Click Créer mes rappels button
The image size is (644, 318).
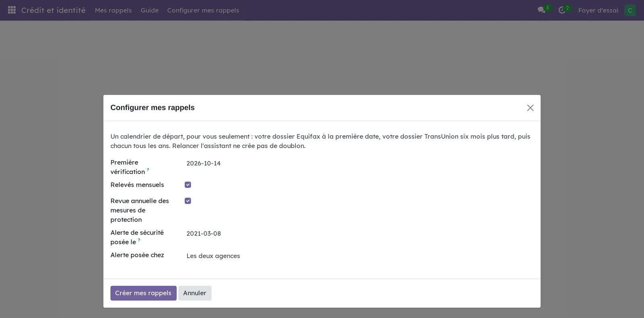[143, 293]
